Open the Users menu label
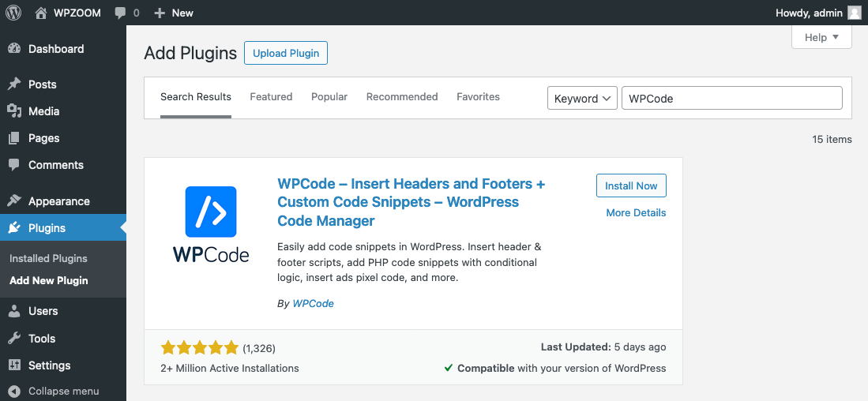 (x=43, y=311)
